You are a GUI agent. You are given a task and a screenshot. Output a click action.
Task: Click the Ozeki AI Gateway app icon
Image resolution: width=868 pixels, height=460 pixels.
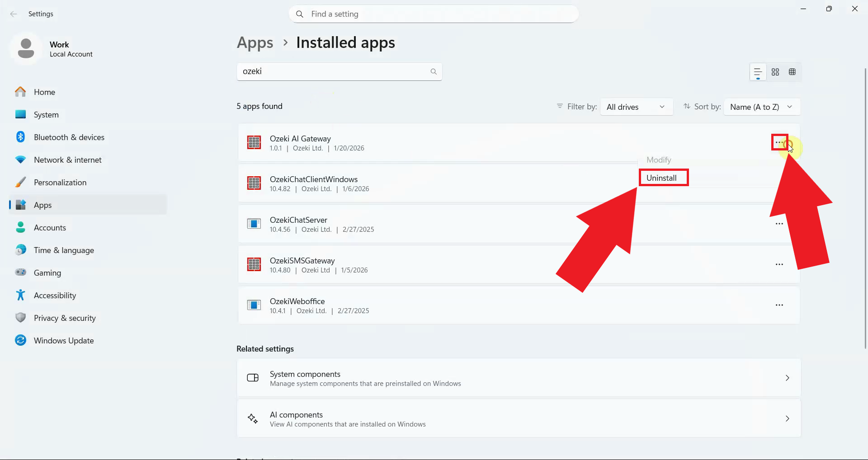pyautogui.click(x=254, y=142)
